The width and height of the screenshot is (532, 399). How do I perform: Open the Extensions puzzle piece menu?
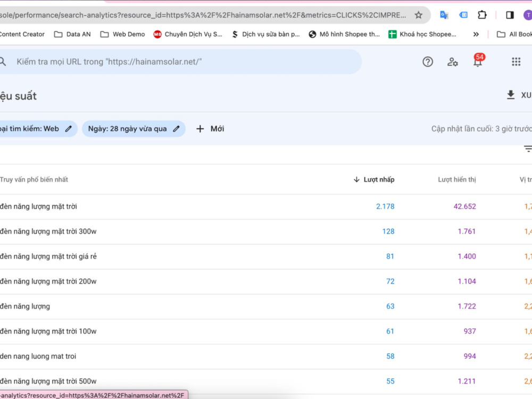(482, 15)
